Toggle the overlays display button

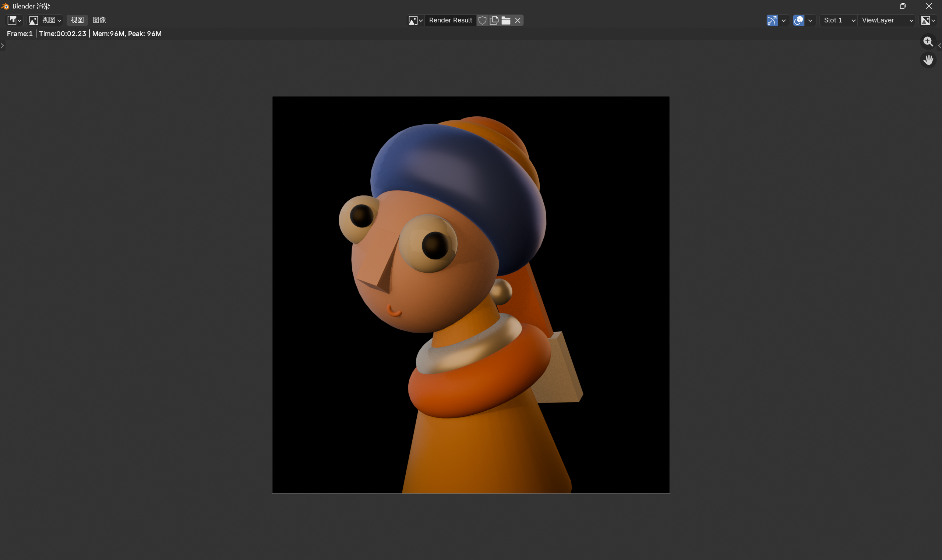point(798,20)
